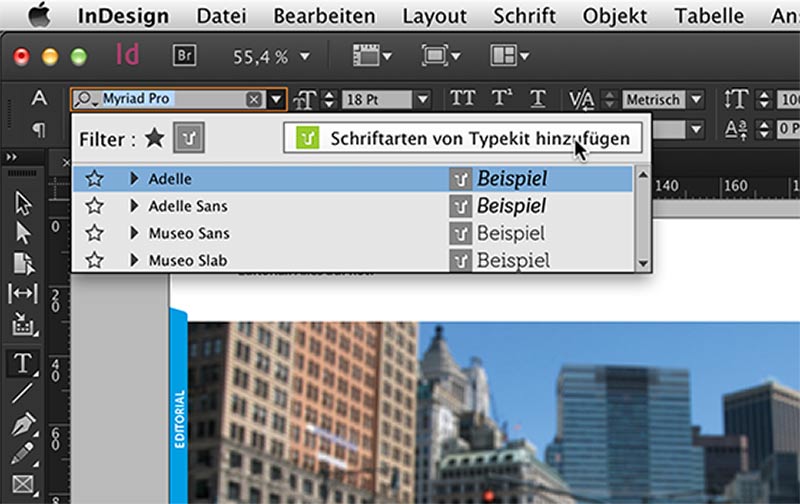Filter fonts by favorites star
800x504 pixels.
click(x=155, y=138)
